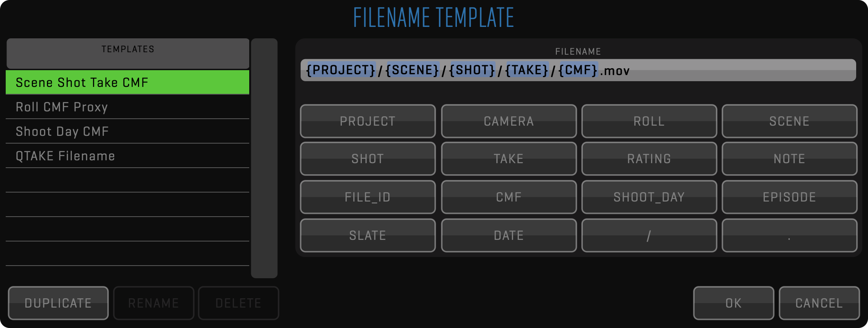Add the EPISODE token button
868x328 pixels.
tap(789, 197)
